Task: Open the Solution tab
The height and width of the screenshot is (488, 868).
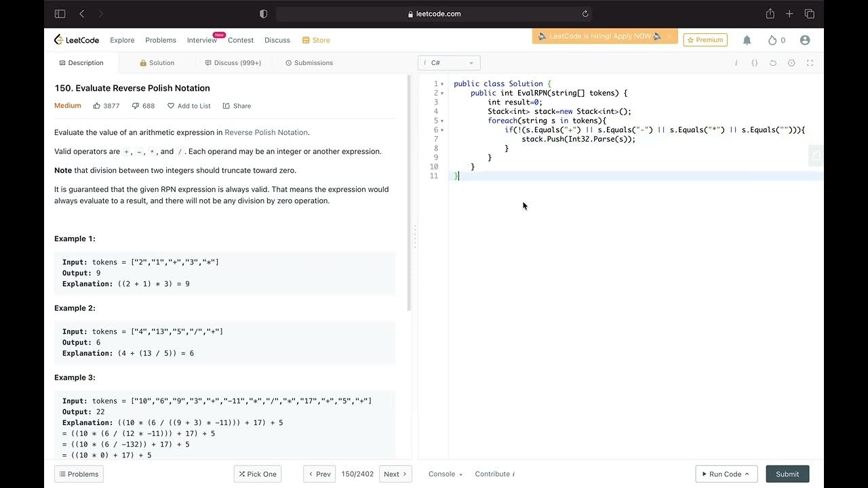Action: pos(157,62)
